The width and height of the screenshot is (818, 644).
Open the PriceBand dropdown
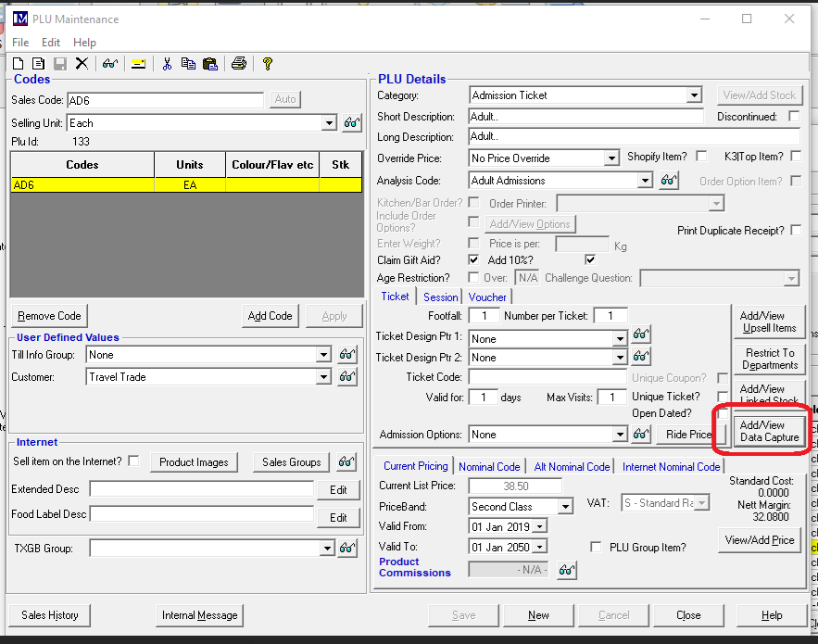pyautogui.click(x=565, y=507)
